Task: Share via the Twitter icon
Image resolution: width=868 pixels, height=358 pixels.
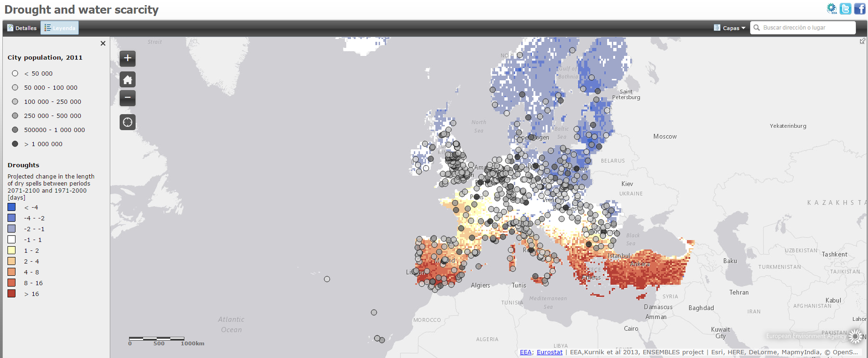Action: coord(845,8)
